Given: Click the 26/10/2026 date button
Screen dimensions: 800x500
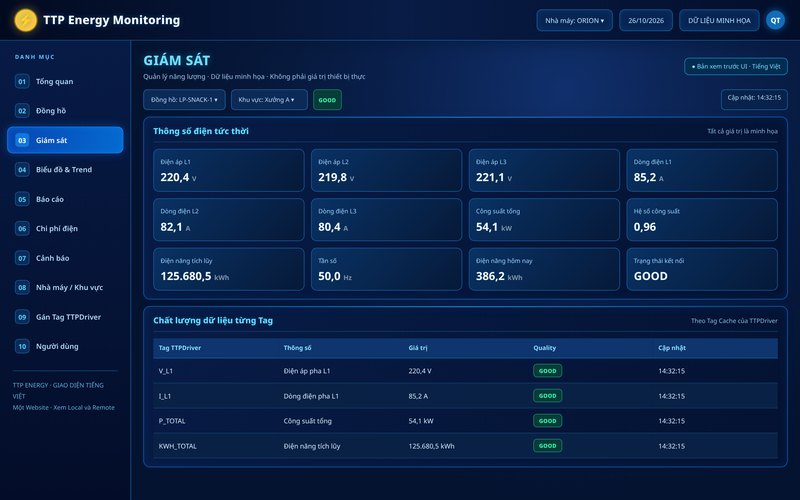Looking at the screenshot, I should [646, 20].
